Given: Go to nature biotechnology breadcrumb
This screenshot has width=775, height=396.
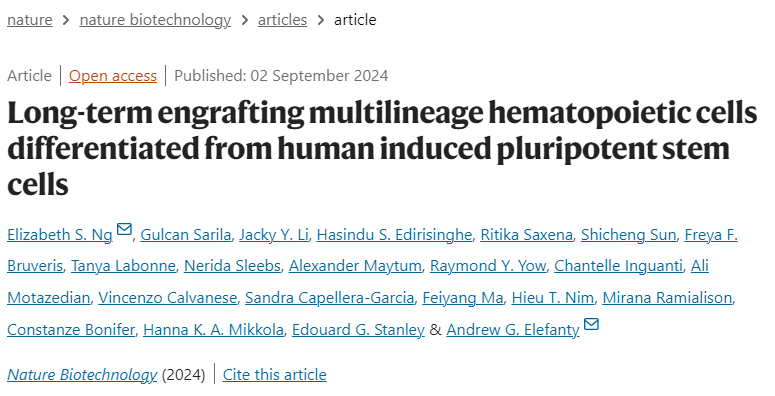Looking at the screenshot, I should [155, 20].
